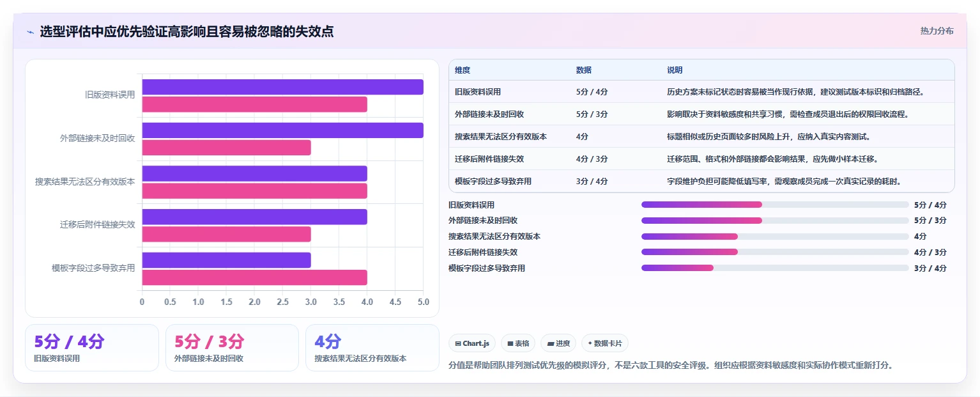Click the chart y-axis label 模板字段过多导致弃用
Screen dimensions: 980x397
(93, 268)
